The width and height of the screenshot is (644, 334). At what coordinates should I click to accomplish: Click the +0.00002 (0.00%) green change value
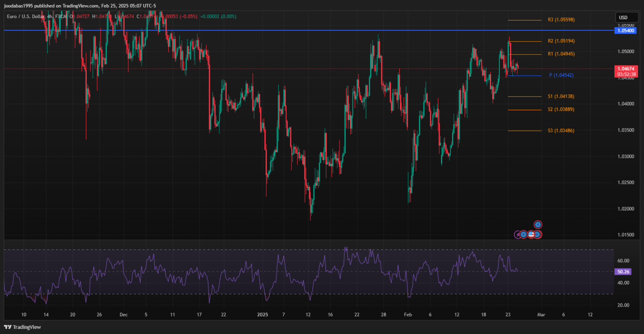(x=218, y=16)
